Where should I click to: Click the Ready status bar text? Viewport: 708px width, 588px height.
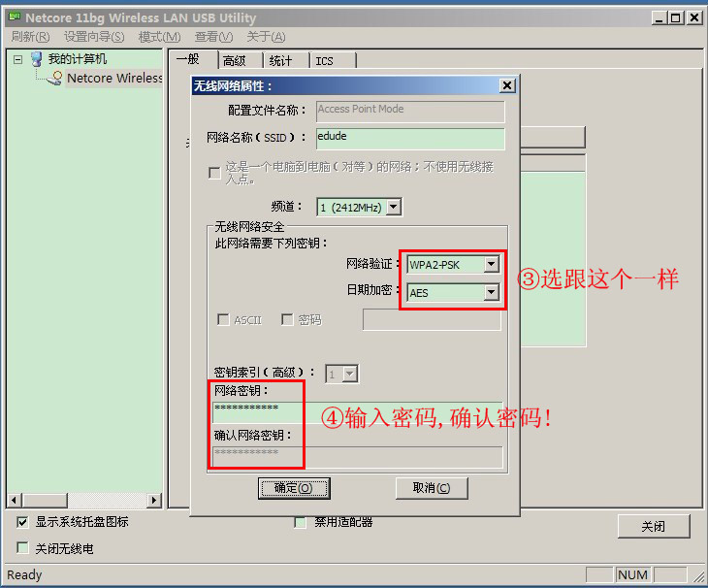click(x=24, y=575)
